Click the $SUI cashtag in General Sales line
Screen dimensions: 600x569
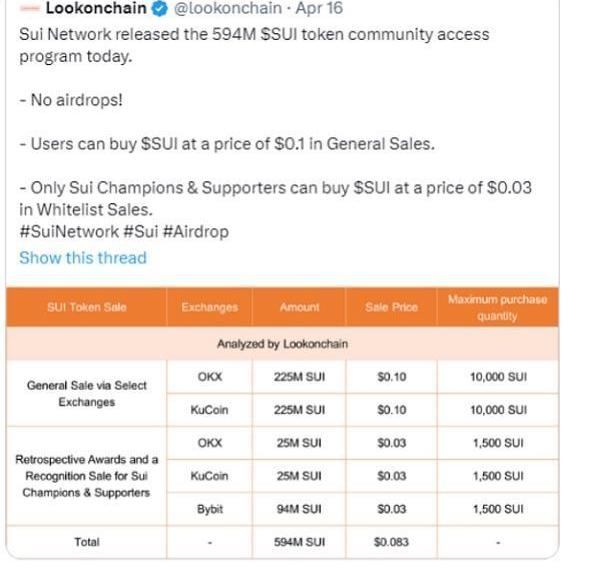[x=162, y=144]
